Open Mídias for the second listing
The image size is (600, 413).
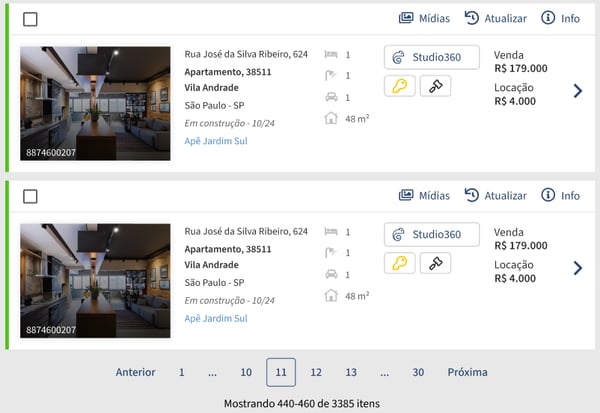tap(424, 195)
